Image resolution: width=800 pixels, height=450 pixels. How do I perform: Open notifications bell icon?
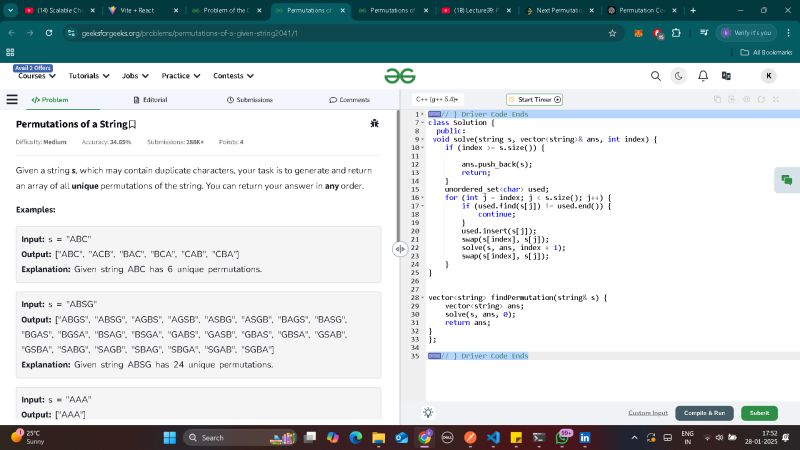point(703,76)
